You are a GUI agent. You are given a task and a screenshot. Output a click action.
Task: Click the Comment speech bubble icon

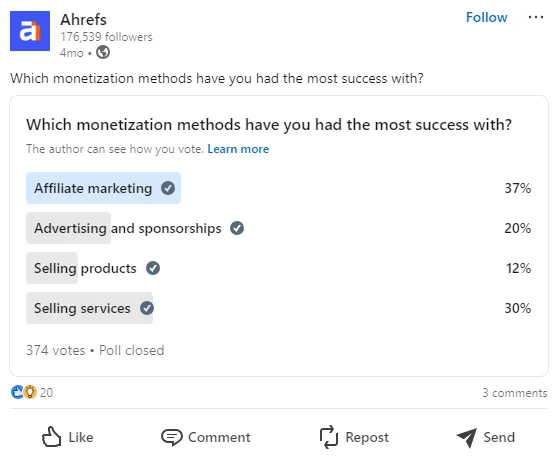(172, 437)
